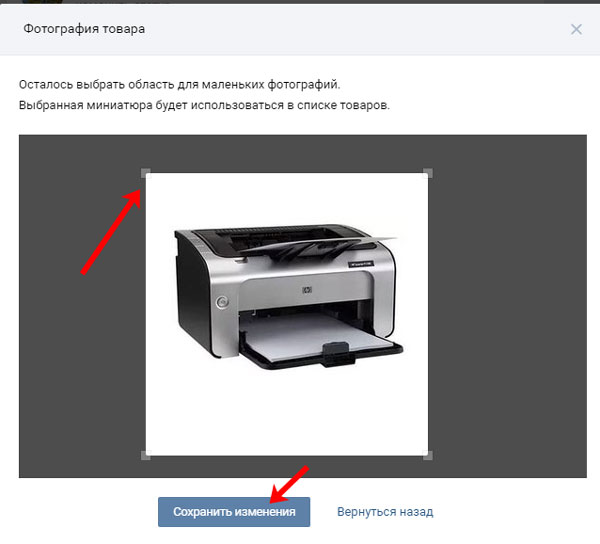Click the Вернуться назад link

pyautogui.click(x=385, y=512)
